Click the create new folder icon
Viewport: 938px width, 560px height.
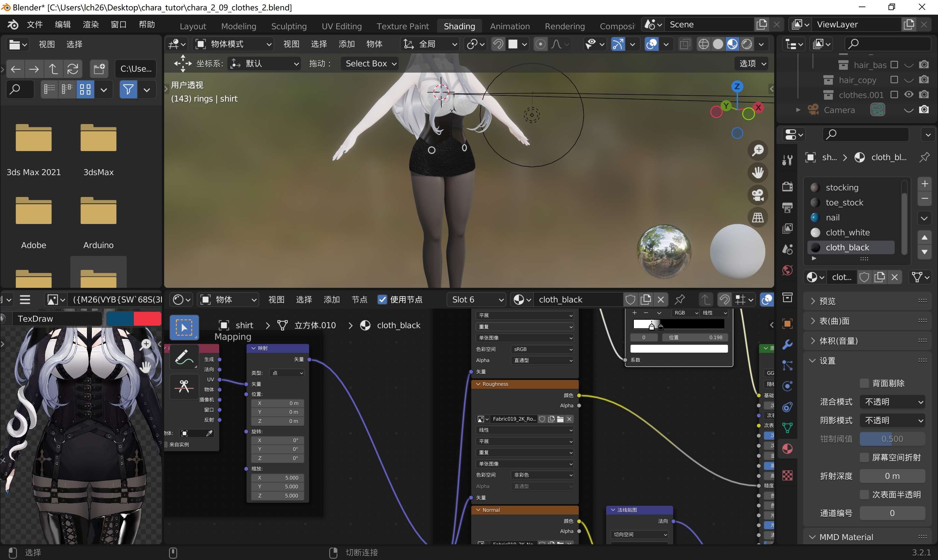[99, 69]
